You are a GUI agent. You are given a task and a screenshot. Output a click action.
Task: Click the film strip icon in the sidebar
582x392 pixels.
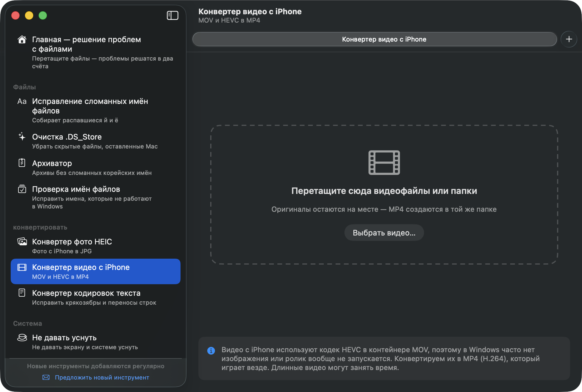coord(22,267)
